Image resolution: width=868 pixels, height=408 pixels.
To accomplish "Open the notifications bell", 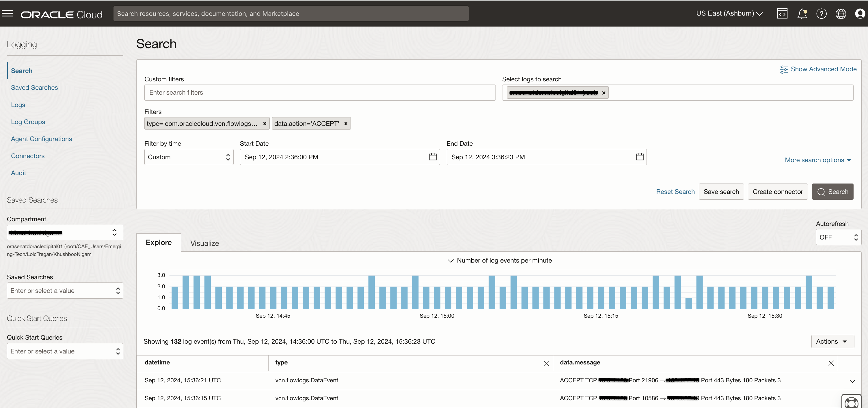I will (802, 14).
